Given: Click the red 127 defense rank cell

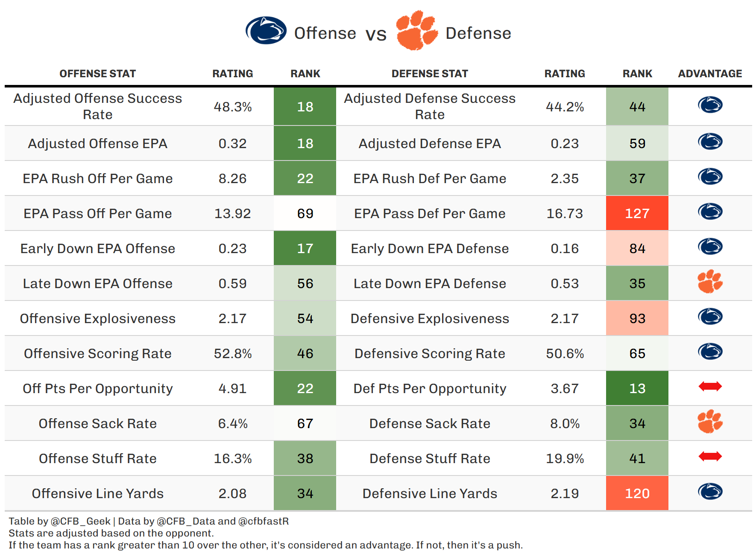Looking at the screenshot, I should [637, 213].
